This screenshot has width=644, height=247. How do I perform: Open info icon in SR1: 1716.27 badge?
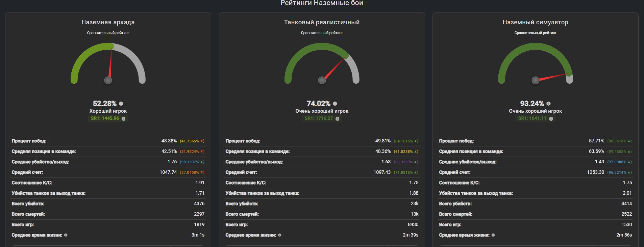tap(337, 119)
